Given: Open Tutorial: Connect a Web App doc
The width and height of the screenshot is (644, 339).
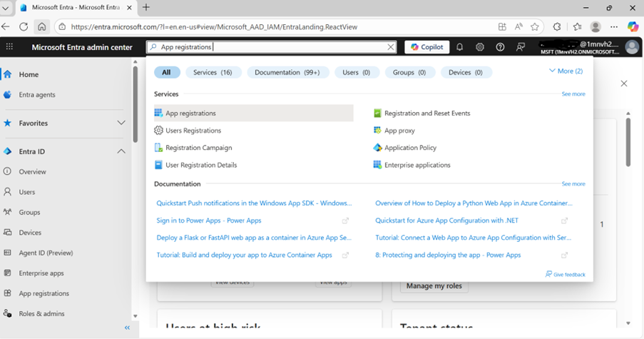Looking at the screenshot, I should 473,238.
